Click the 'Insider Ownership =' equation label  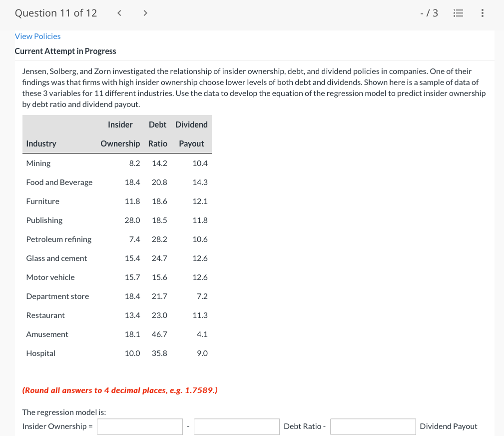click(57, 426)
